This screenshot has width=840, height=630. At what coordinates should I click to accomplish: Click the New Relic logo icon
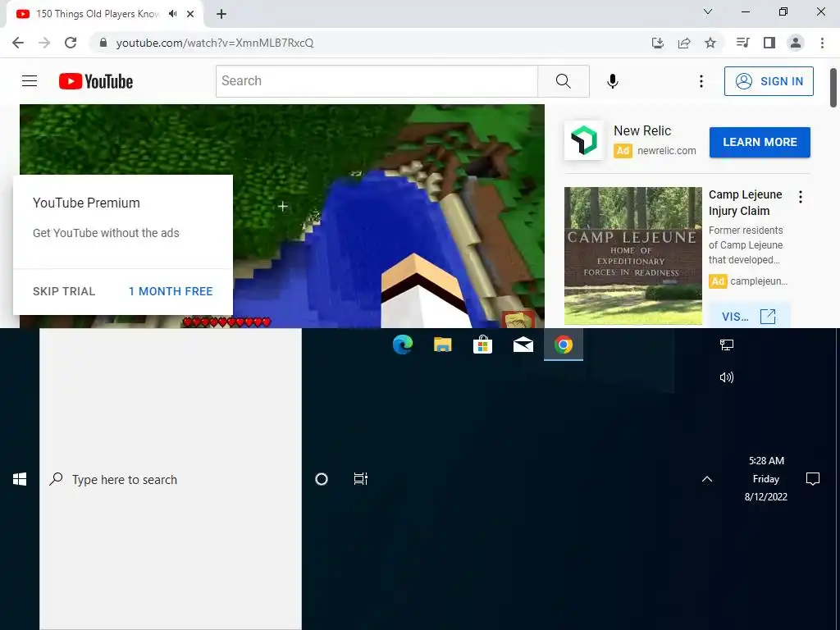click(x=584, y=141)
